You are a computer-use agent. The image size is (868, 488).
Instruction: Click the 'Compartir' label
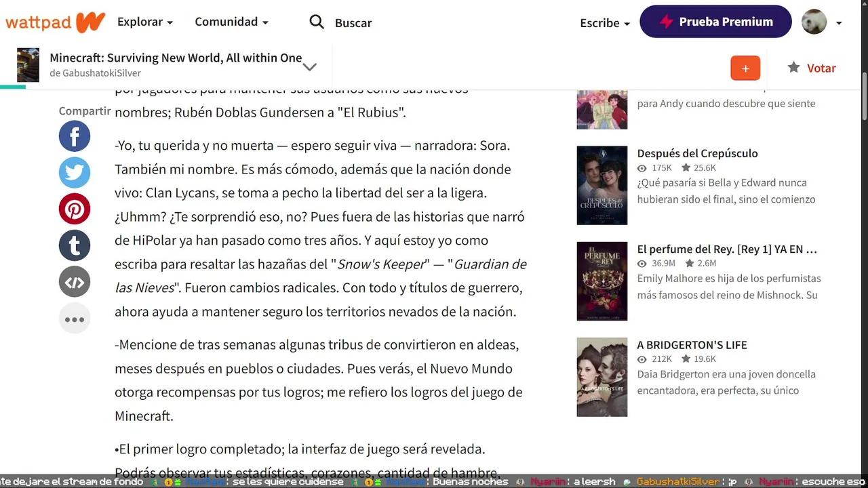pyautogui.click(x=84, y=110)
